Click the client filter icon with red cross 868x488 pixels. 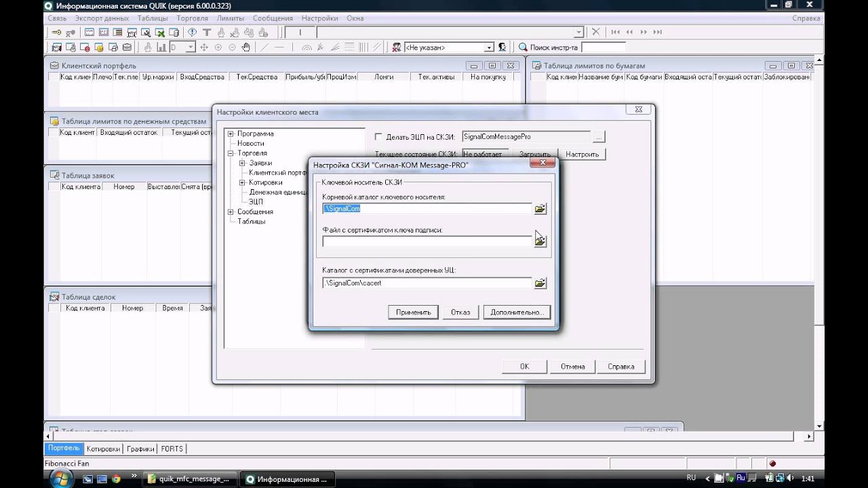[397, 47]
